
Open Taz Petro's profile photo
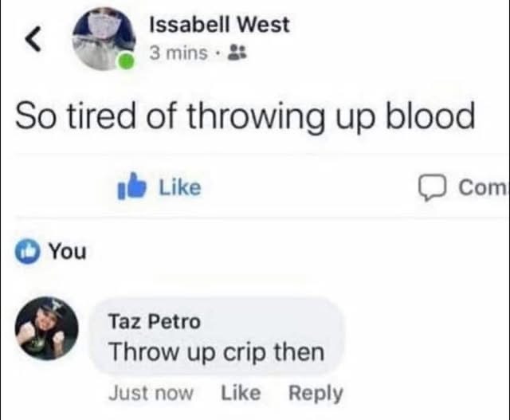point(47,328)
